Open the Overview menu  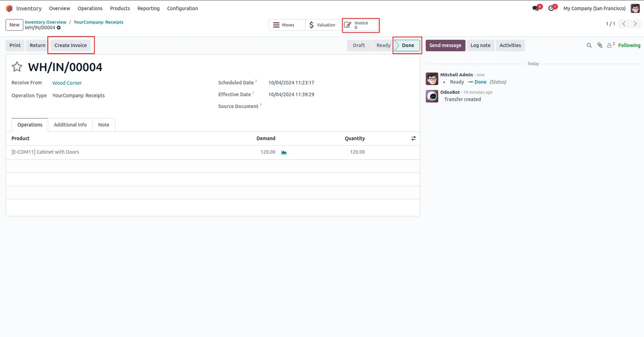point(59,8)
